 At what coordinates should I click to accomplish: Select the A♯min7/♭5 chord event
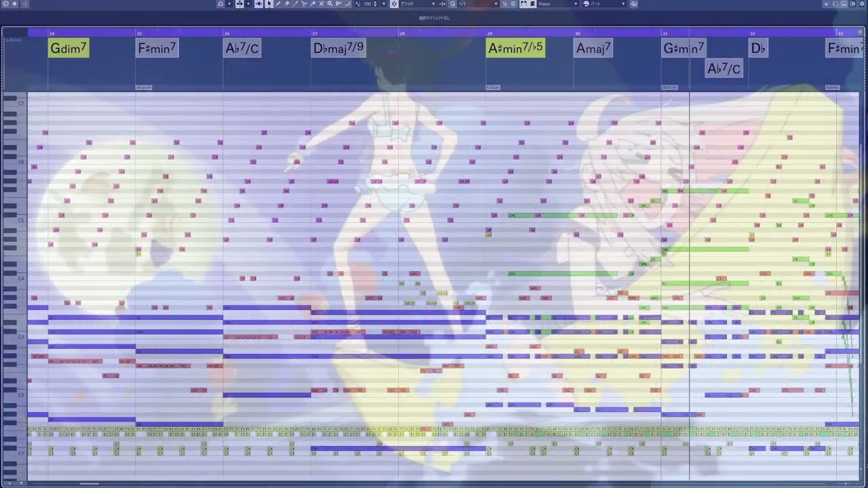[x=515, y=48]
